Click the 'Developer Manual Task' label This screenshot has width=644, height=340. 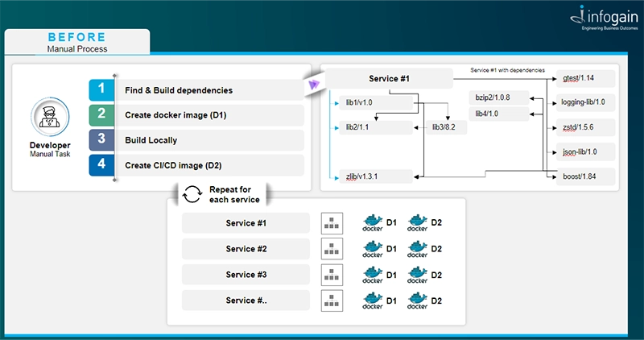(50, 150)
